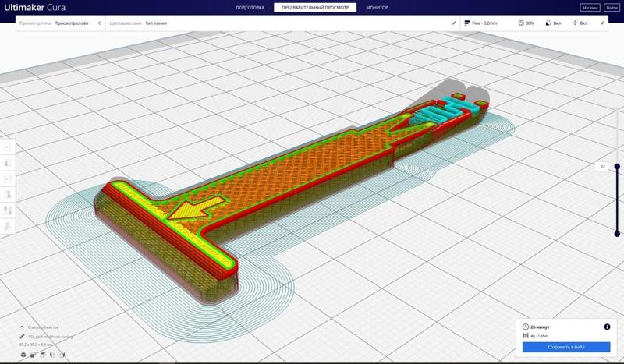Screen dimensions: 624x364
Task: Click the print info icon
Action: click(607, 327)
